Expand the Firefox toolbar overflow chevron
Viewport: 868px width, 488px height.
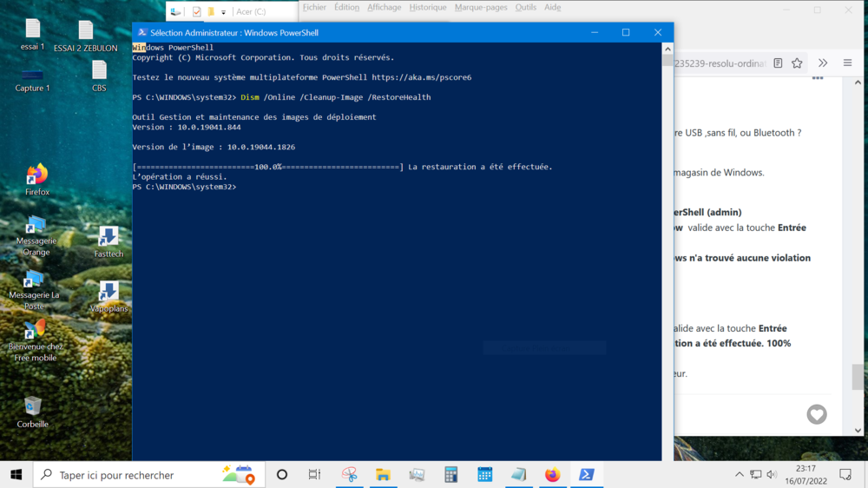[x=823, y=63]
